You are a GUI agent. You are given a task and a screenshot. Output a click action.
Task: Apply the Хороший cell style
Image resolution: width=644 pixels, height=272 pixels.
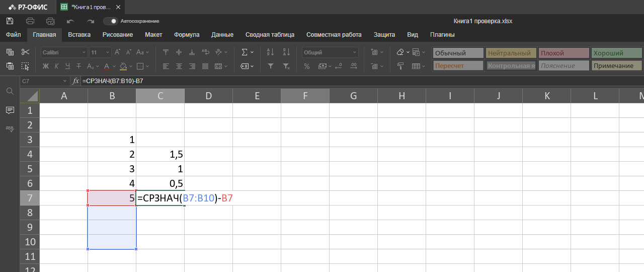pos(616,53)
